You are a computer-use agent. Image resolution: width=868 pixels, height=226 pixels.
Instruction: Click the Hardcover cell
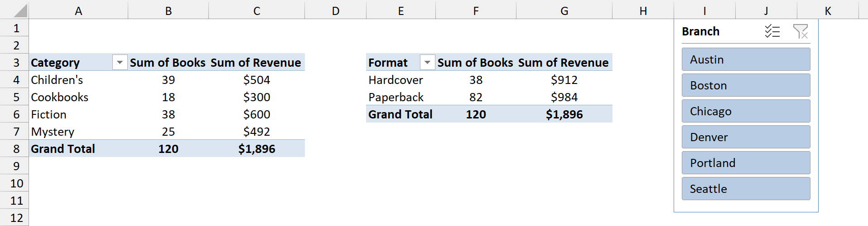pos(401,80)
